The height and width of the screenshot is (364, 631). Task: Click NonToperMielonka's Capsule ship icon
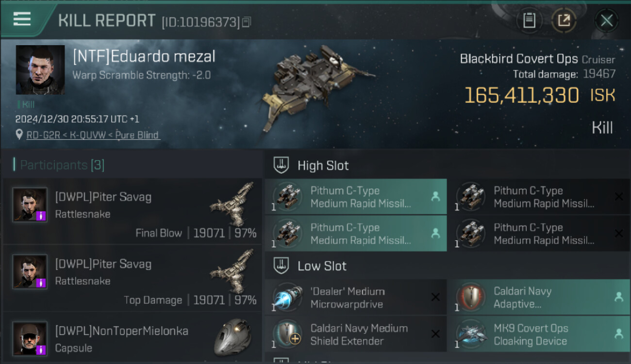(232, 336)
